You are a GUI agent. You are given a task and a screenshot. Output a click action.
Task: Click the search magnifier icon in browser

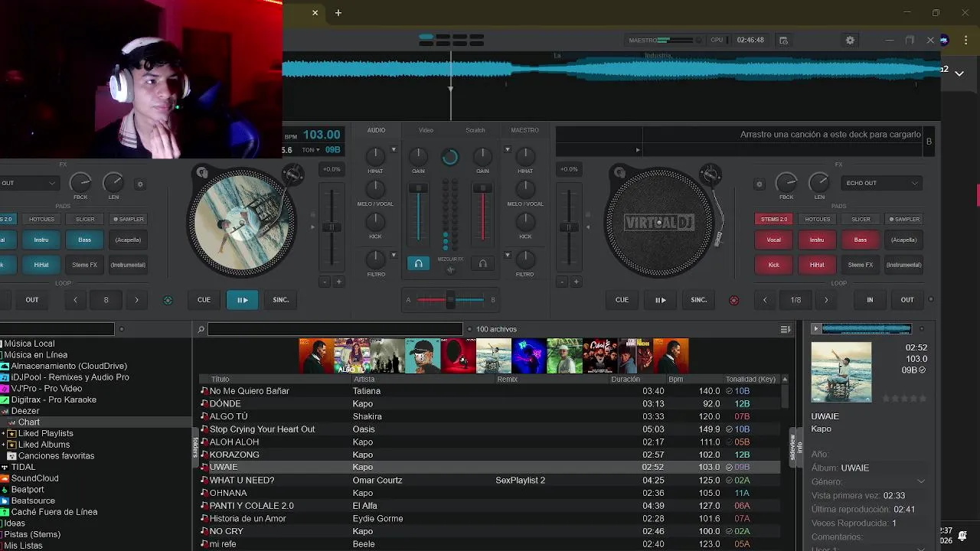tap(201, 329)
